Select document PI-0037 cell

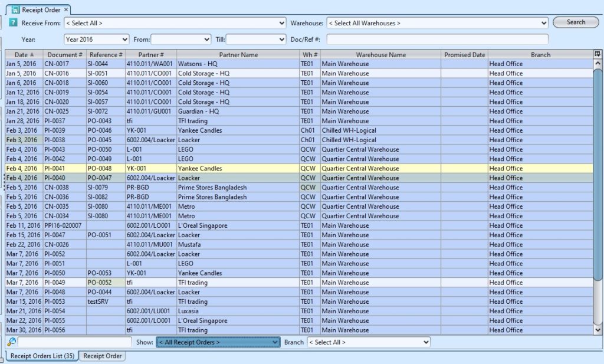[65, 121]
